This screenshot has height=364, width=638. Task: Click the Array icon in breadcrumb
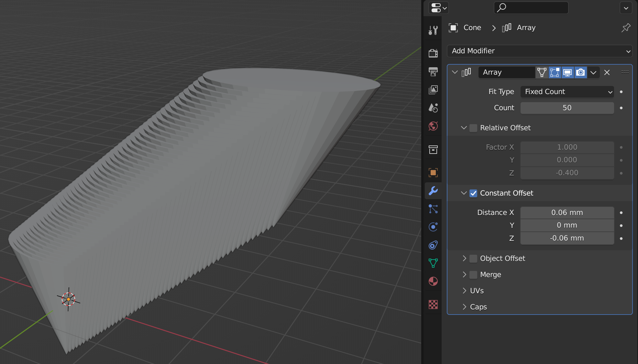tap(507, 28)
